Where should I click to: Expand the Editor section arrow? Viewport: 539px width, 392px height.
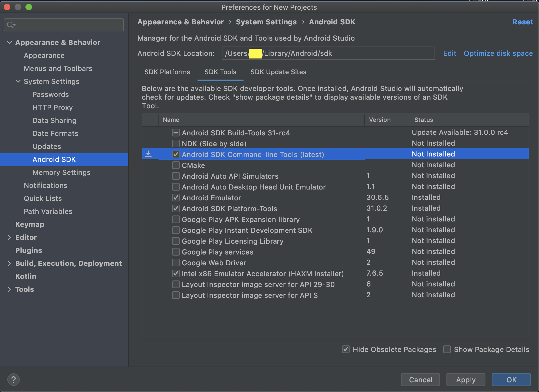[9, 237]
